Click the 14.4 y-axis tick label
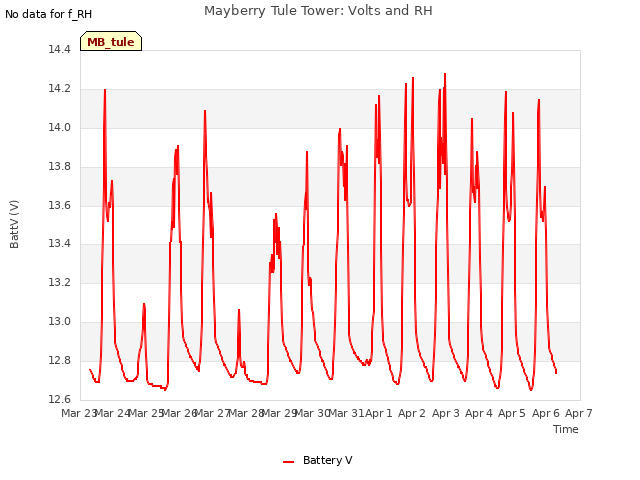The height and width of the screenshot is (480, 640). pyautogui.click(x=60, y=49)
